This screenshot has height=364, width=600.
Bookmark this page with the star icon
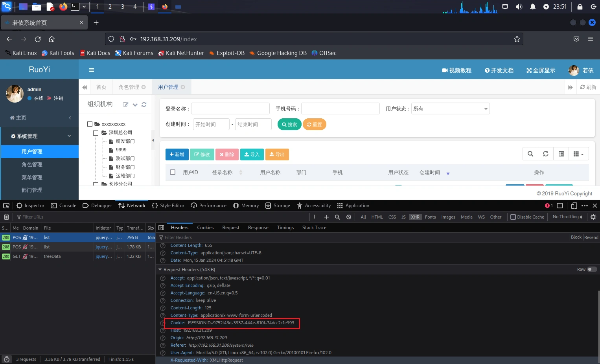pyautogui.click(x=517, y=39)
